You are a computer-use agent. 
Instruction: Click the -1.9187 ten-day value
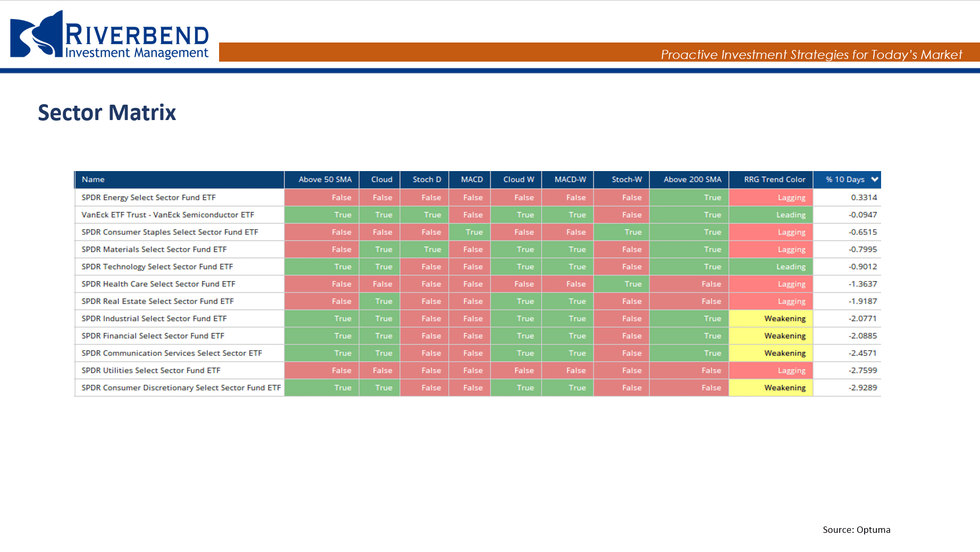[847, 301]
